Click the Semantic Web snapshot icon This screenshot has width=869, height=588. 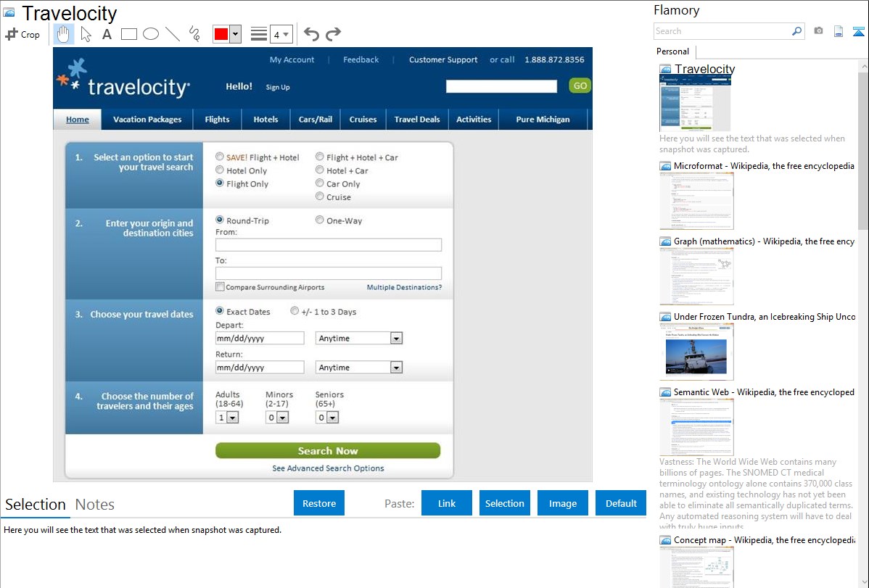(665, 392)
